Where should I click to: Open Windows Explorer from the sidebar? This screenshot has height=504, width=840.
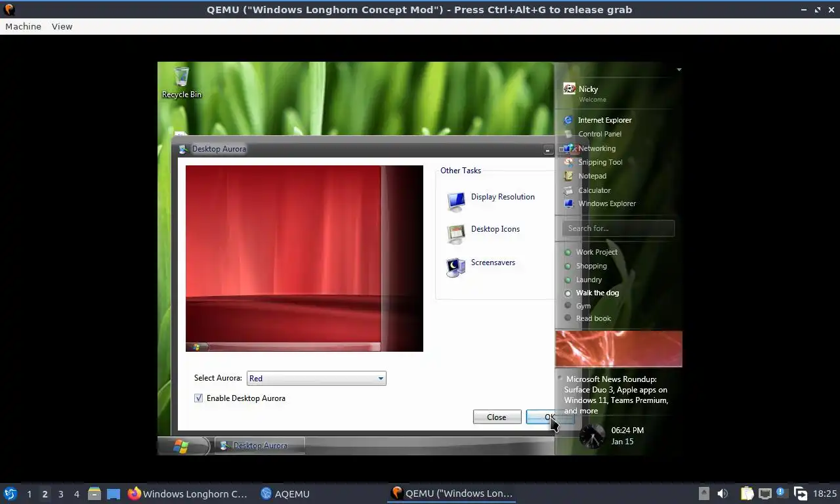tap(606, 203)
